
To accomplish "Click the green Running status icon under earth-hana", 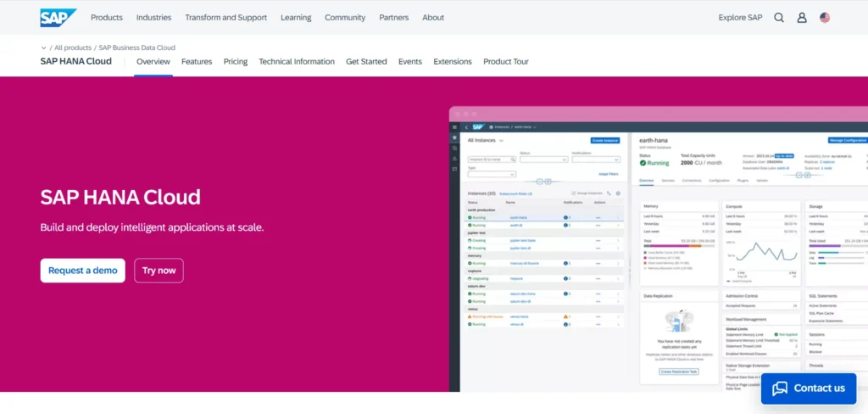I will [x=643, y=163].
